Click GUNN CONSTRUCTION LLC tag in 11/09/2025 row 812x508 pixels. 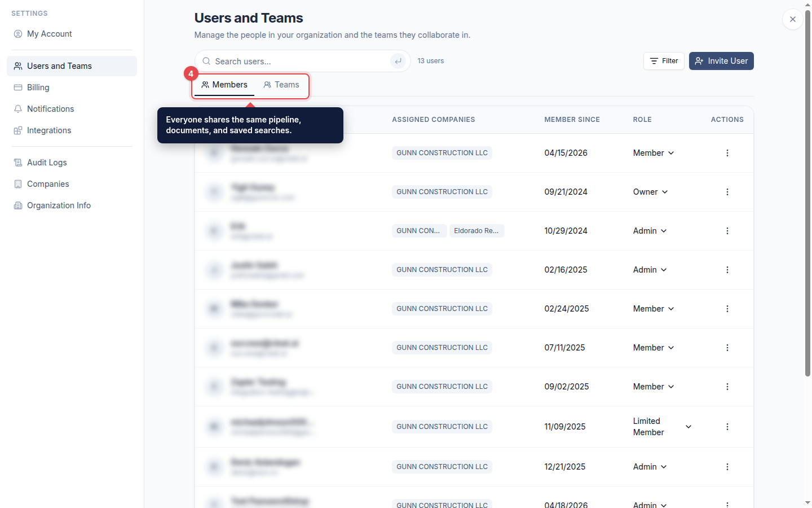pyautogui.click(x=442, y=427)
